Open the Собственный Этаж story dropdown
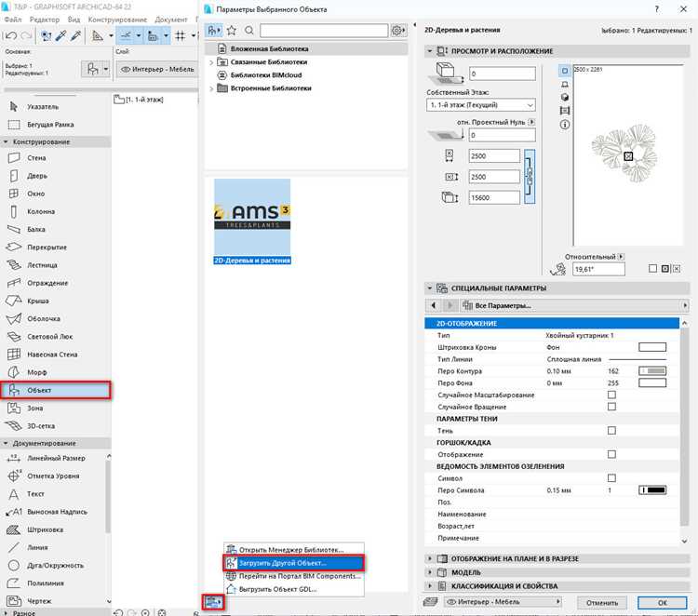698x616 pixels. tap(481, 105)
